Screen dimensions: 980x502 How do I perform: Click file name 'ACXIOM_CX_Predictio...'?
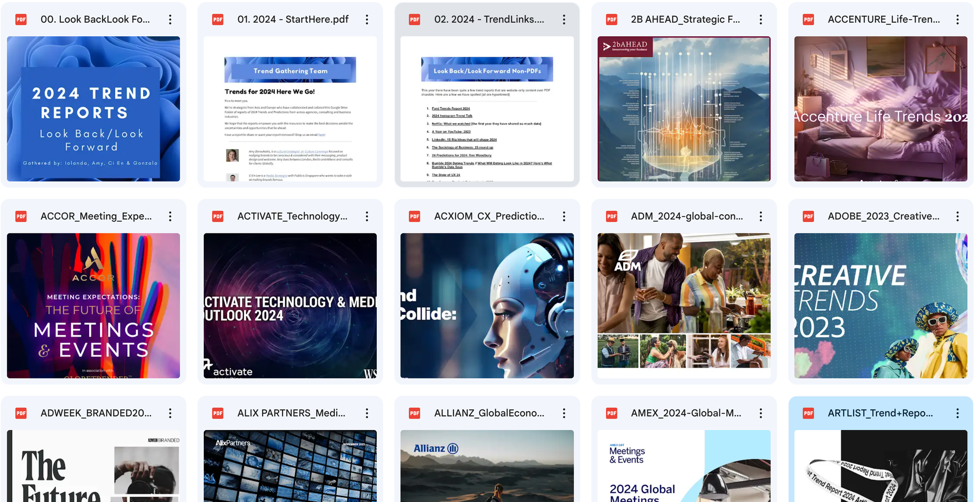point(489,216)
